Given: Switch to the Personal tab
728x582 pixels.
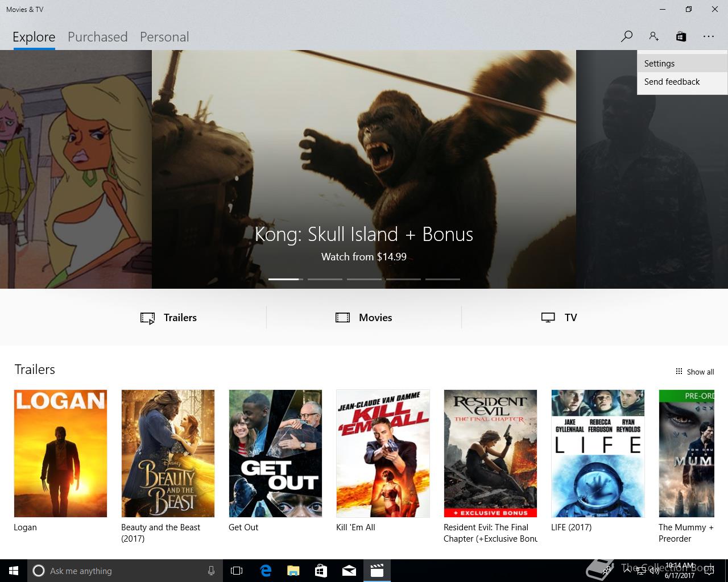Looking at the screenshot, I should pyautogui.click(x=164, y=37).
